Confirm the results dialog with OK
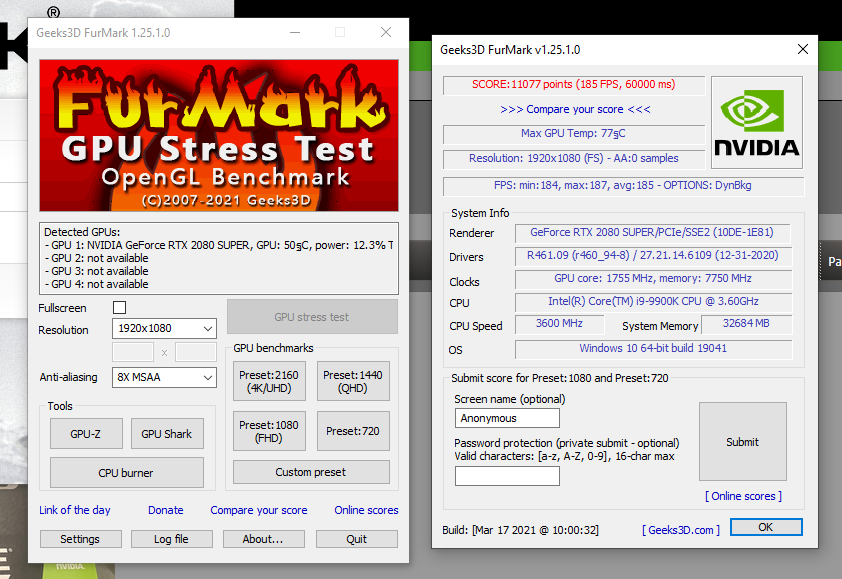This screenshot has height=579, width=842. (x=766, y=527)
